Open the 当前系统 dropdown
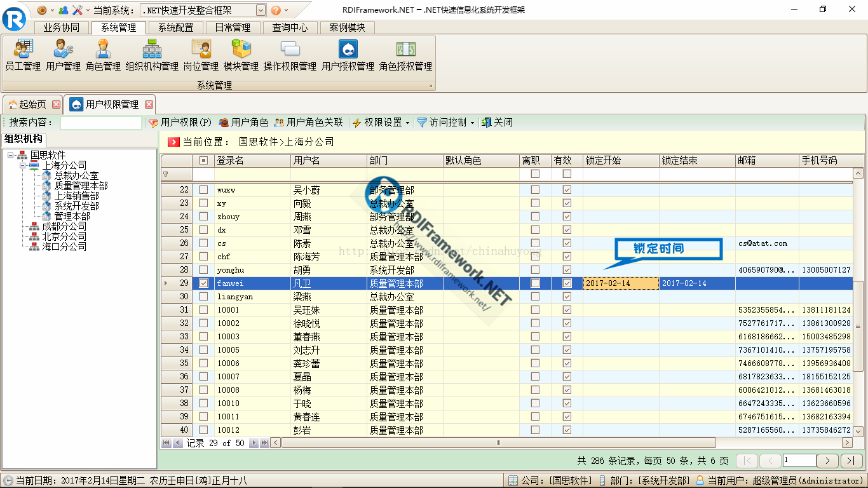 pyautogui.click(x=261, y=10)
